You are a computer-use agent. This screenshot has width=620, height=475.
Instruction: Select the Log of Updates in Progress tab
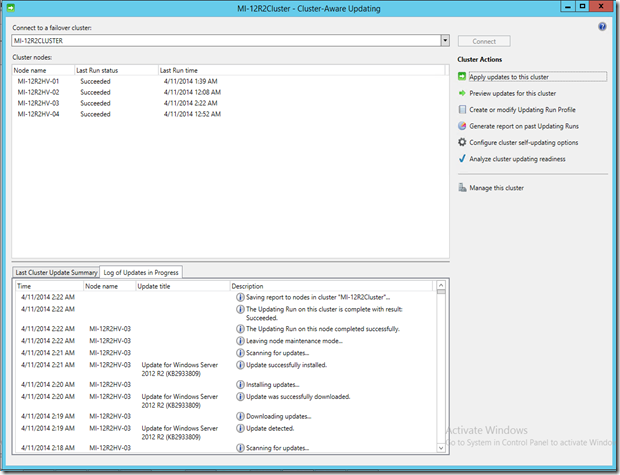[141, 272]
